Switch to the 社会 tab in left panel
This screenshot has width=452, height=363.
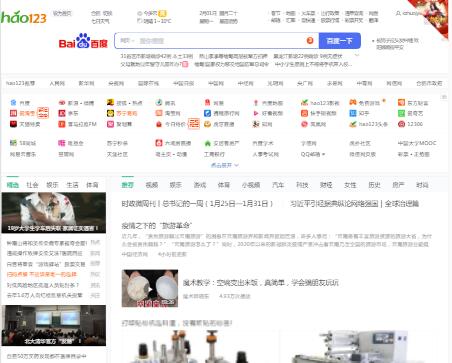[x=32, y=185]
